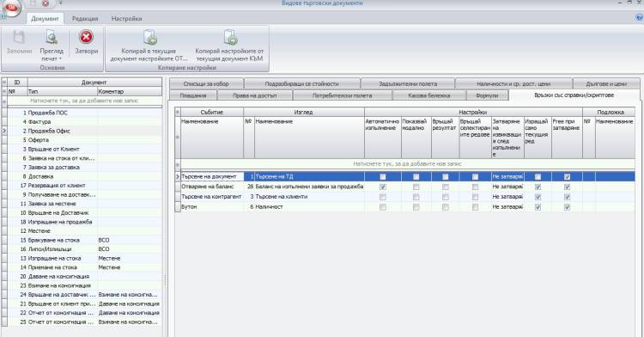Click row indicator of Продажба Офис
Image resolution: width=644 pixels, height=337 pixels.
4,131
